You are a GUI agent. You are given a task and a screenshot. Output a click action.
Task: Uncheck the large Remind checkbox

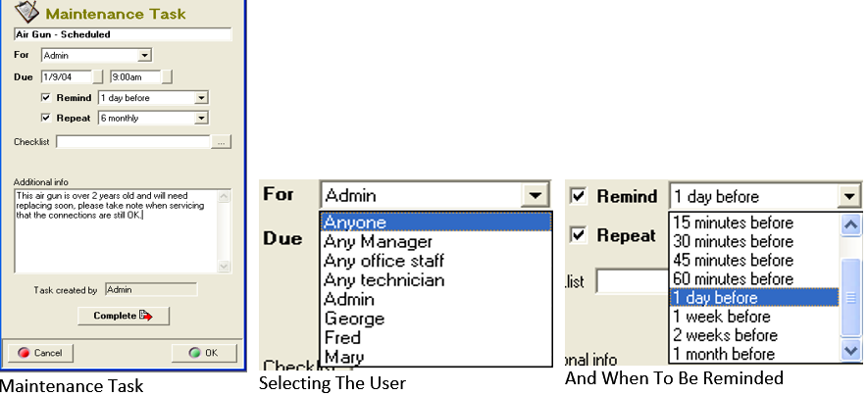579,196
